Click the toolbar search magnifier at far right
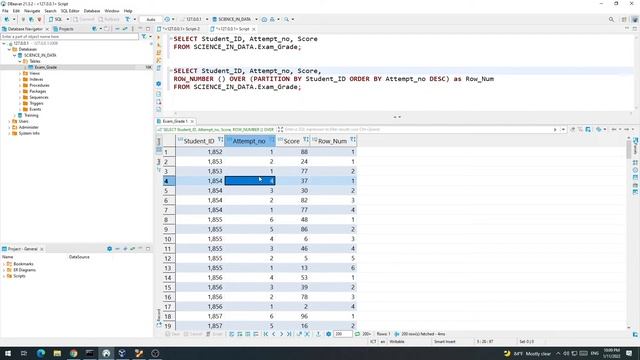The height and width of the screenshot is (360, 640). click(611, 19)
